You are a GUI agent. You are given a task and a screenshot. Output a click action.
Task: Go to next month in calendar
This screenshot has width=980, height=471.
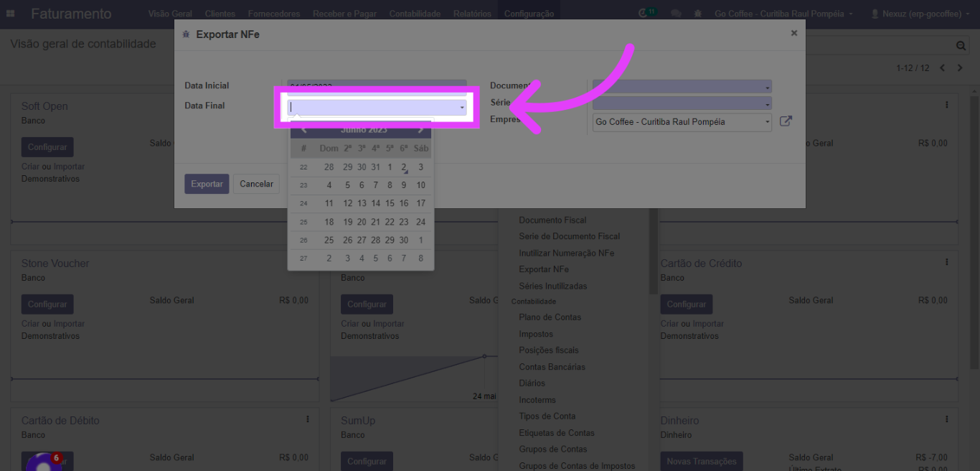coord(420,130)
